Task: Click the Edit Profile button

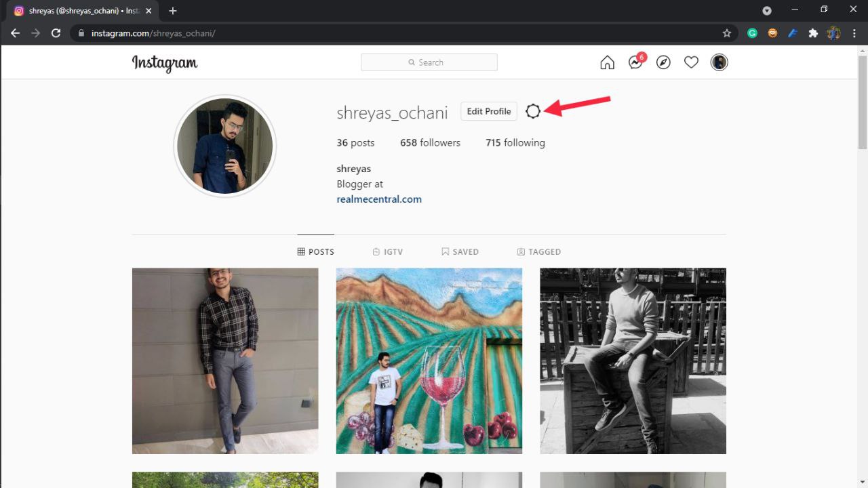Action: 489,111
